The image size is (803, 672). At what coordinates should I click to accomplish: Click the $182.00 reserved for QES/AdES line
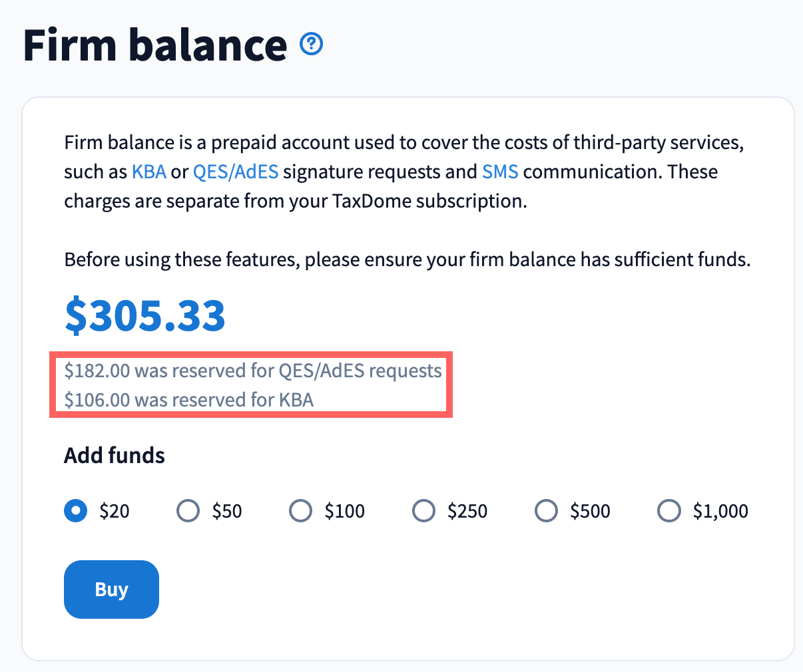(x=253, y=371)
